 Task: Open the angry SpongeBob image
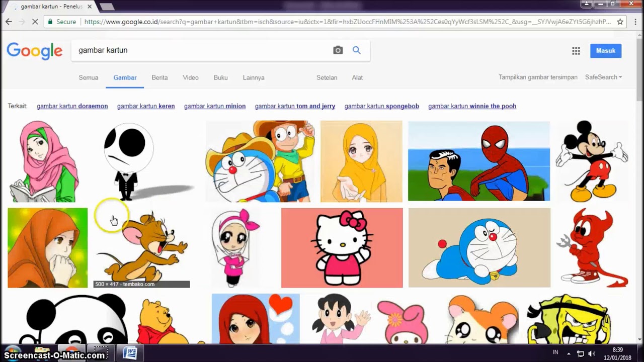pyautogui.click(x=569, y=319)
